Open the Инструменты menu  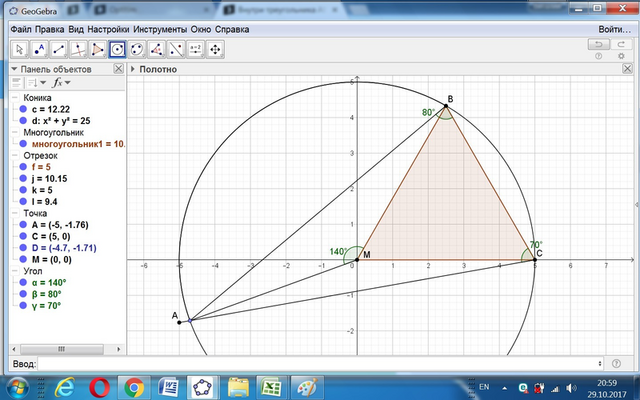point(160,29)
